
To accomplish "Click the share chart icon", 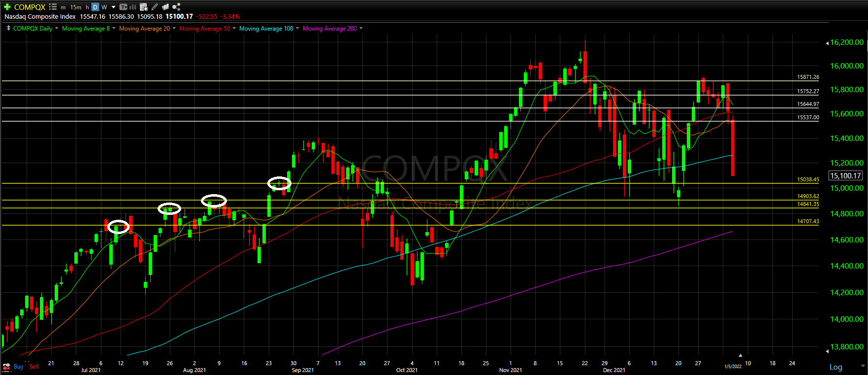I will 176,7.
